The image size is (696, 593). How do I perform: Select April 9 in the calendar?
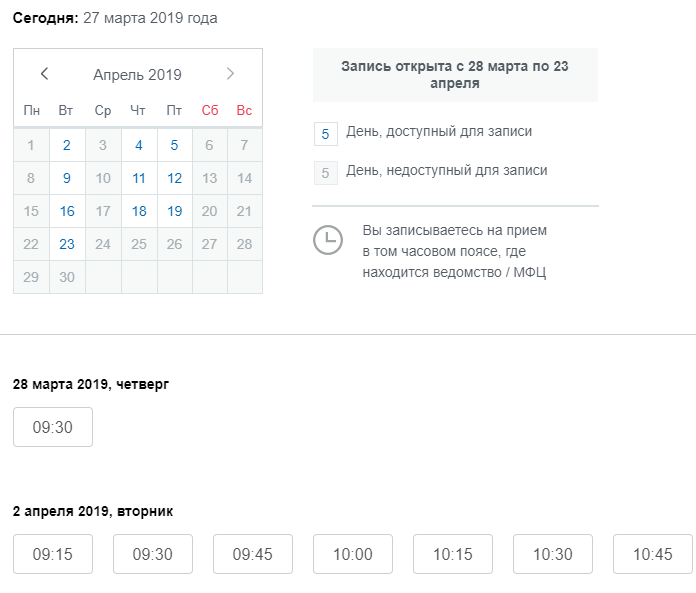coord(67,178)
